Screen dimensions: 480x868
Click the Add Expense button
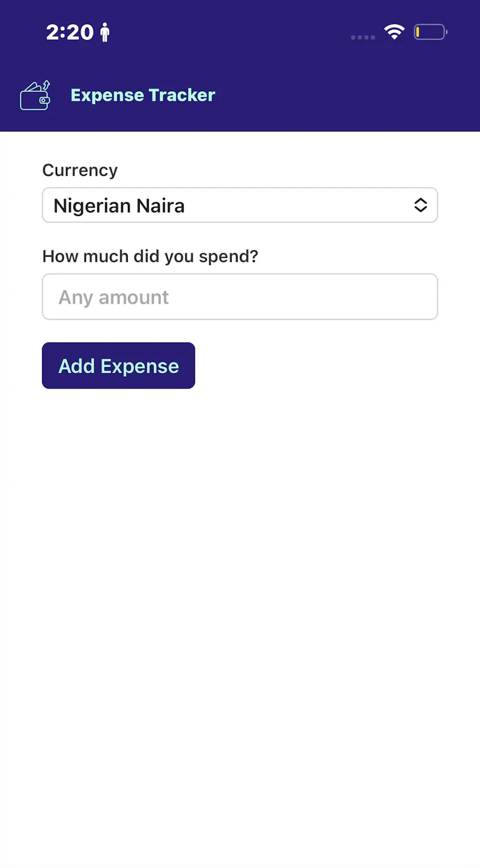(x=118, y=365)
